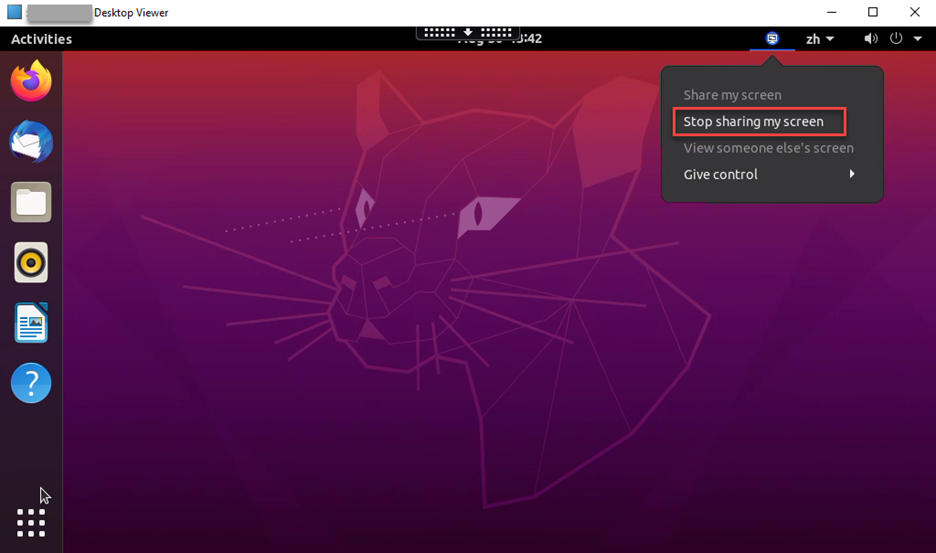Select View someone else's screen
The height and width of the screenshot is (553, 936).
point(768,148)
